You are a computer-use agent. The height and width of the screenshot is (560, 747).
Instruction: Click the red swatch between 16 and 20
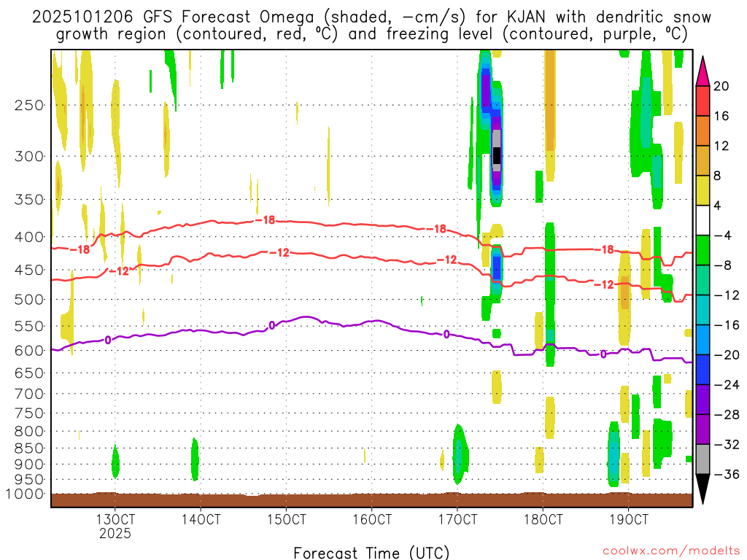coord(703,101)
